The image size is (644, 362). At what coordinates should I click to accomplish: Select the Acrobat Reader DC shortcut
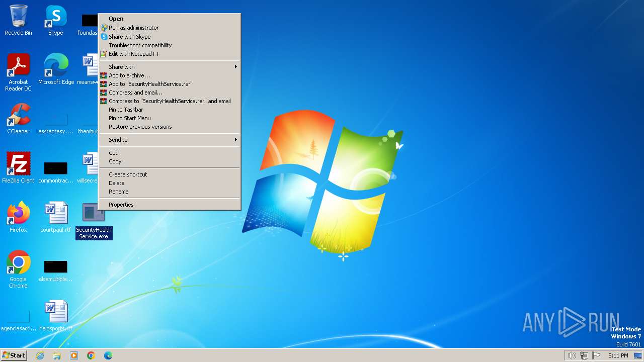18,72
